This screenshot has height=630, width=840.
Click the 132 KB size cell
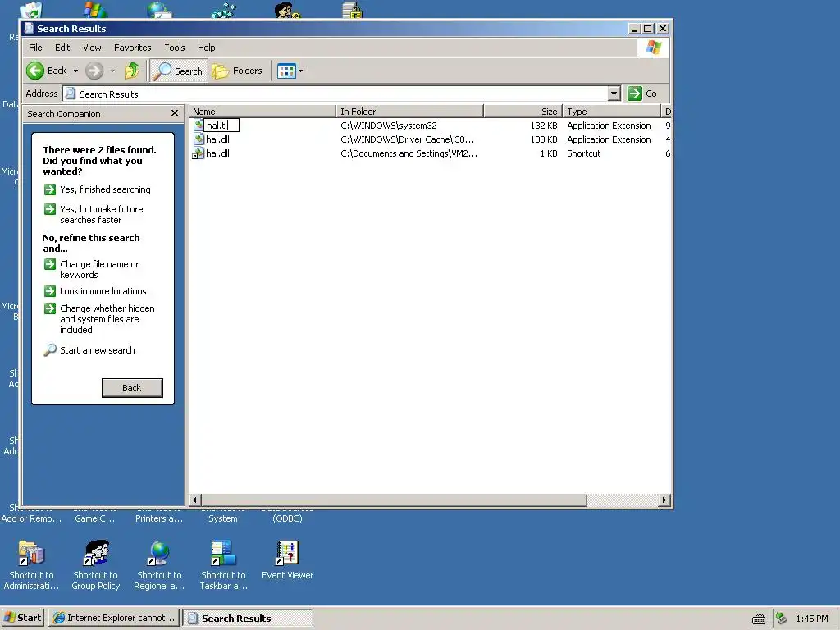pyautogui.click(x=544, y=126)
